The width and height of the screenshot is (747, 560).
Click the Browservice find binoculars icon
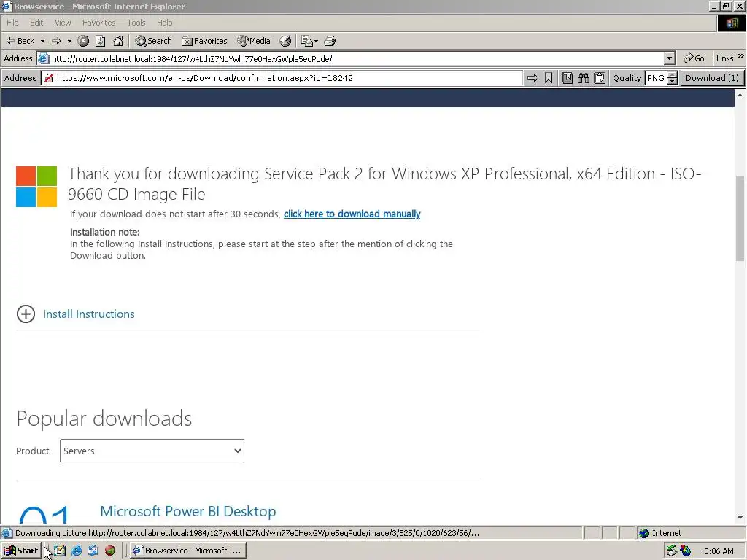pyautogui.click(x=584, y=78)
